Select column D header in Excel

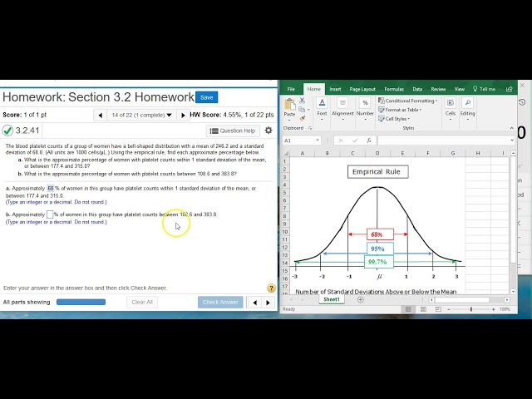tap(377, 153)
